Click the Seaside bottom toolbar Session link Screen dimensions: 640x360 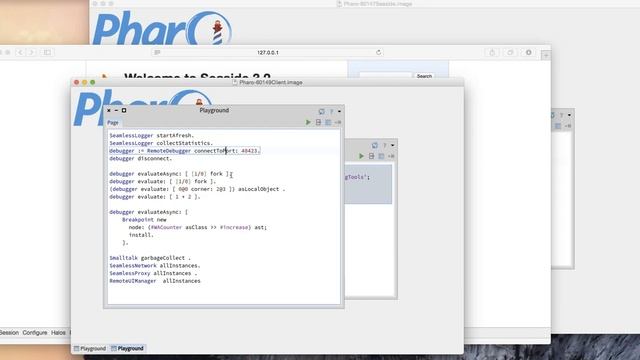(x=9, y=333)
